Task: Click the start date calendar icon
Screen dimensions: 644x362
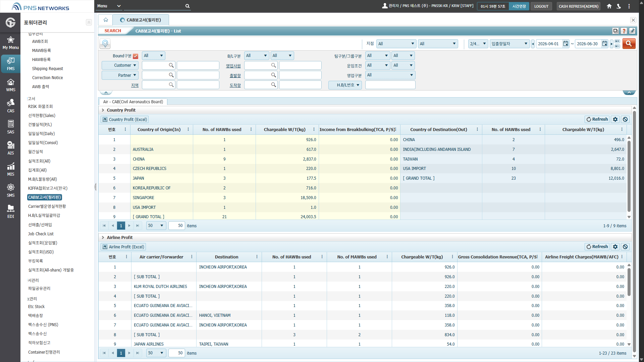Action: click(566, 44)
